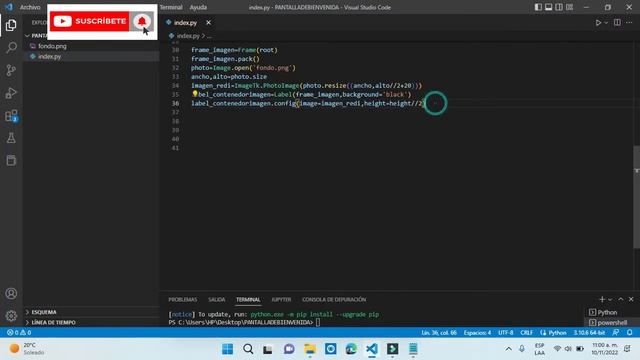Image resolution: width=640 pixels, height=360 pixels.
Task: Show hidden system tray icons
Action: tap(508, 349)
